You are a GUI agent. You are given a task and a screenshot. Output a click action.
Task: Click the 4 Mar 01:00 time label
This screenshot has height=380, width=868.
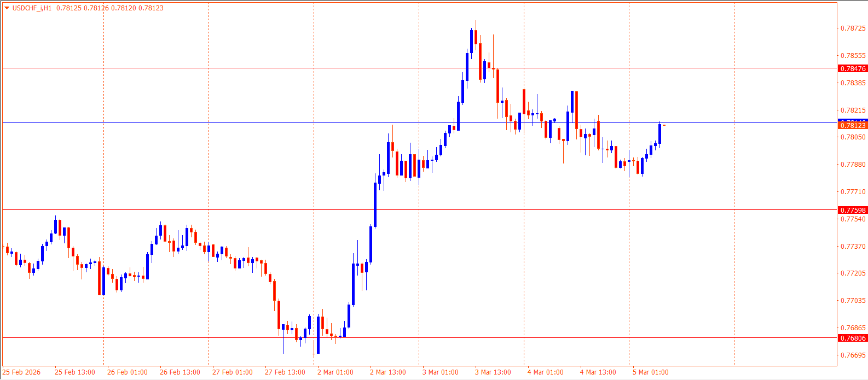click(x=546, y=372)
